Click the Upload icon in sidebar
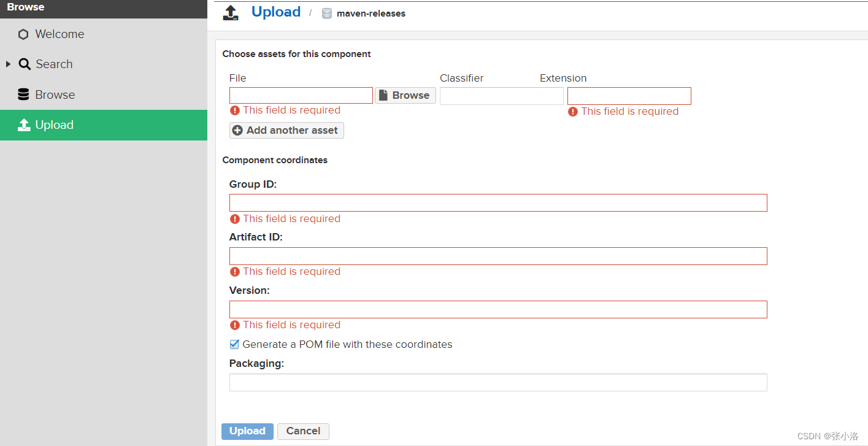This screenshot has width=868, height=446. pyautogui.click(x=24, y=125)
